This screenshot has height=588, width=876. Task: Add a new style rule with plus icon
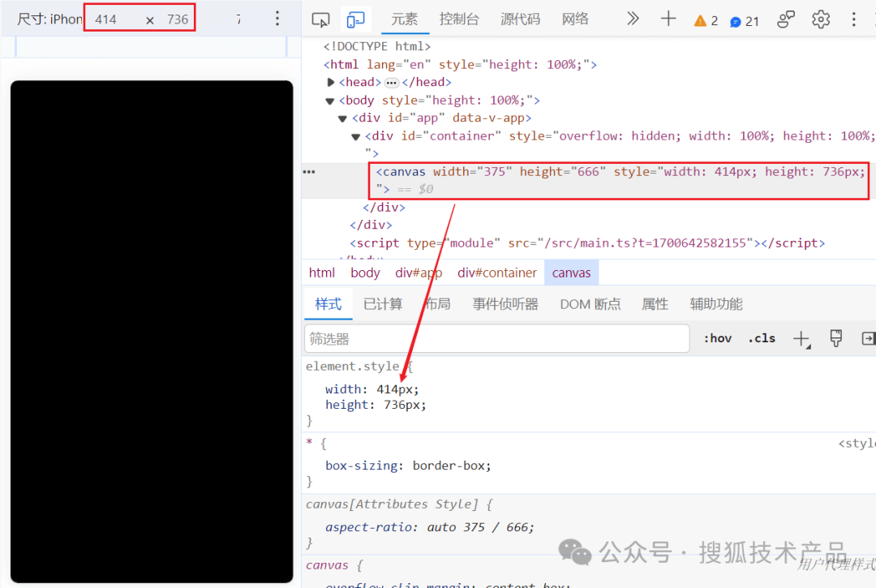(x=801, y=338)
